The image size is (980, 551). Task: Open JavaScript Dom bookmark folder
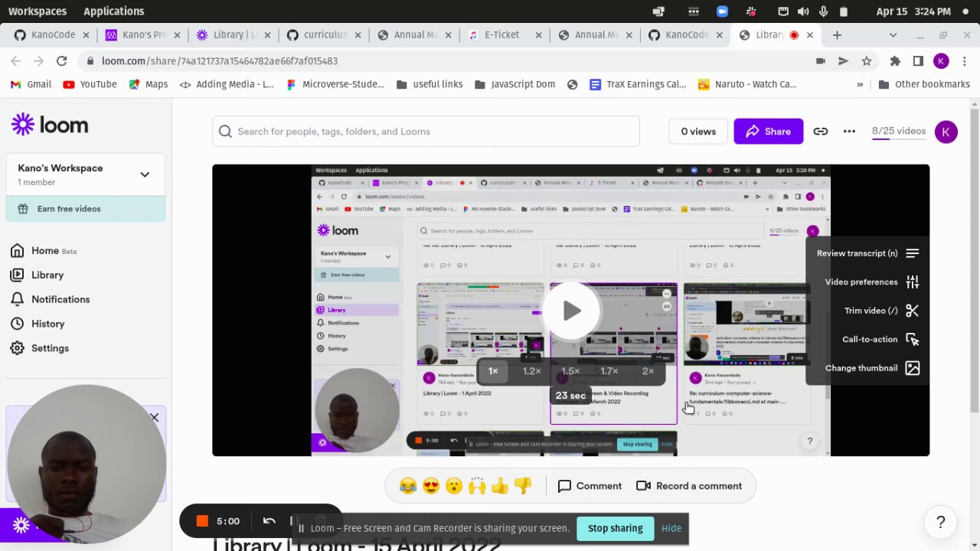514,84
